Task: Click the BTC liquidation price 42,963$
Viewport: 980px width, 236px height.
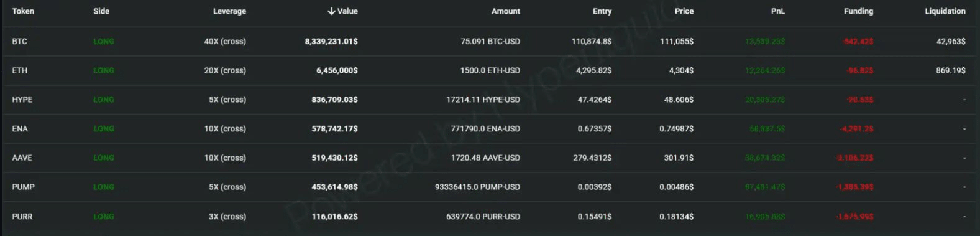Action: [x=951, y=42]
